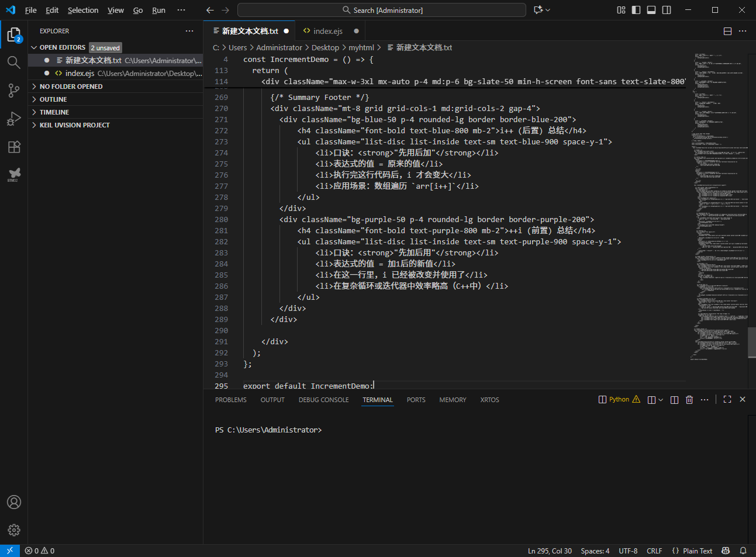Viewport: 756px width, 557px height.
Task: Click the myhtml breadcrumb segment
Action: pyautogui.click(x=361, y=47)
